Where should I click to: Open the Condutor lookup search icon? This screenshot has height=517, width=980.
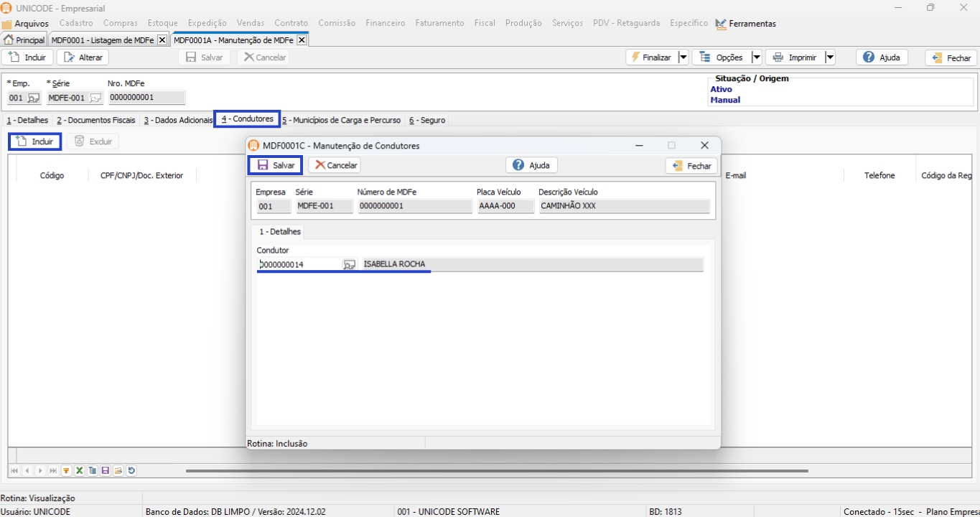pos(349,265)
